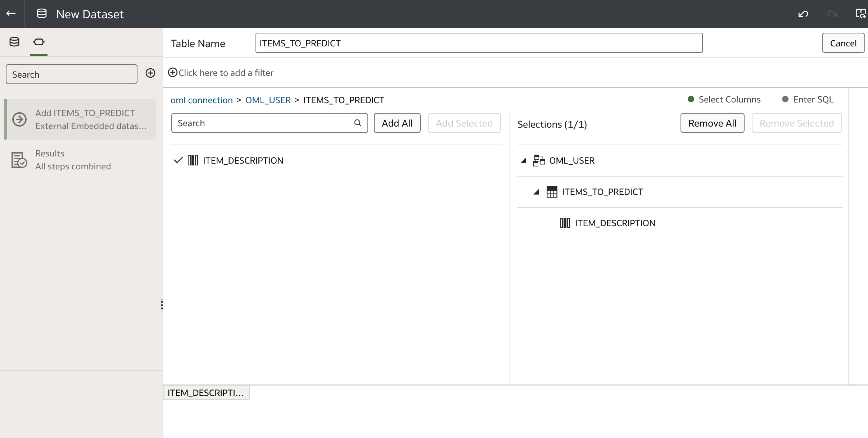Screen dimensions: 868x438
Task: Click the Results all steps combined icon
Action: coord(19,160)
